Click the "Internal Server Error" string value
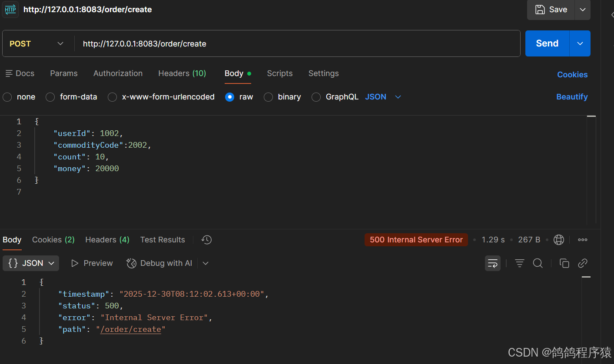The width and height of the screenshot is (614, 364). (154, 318)
